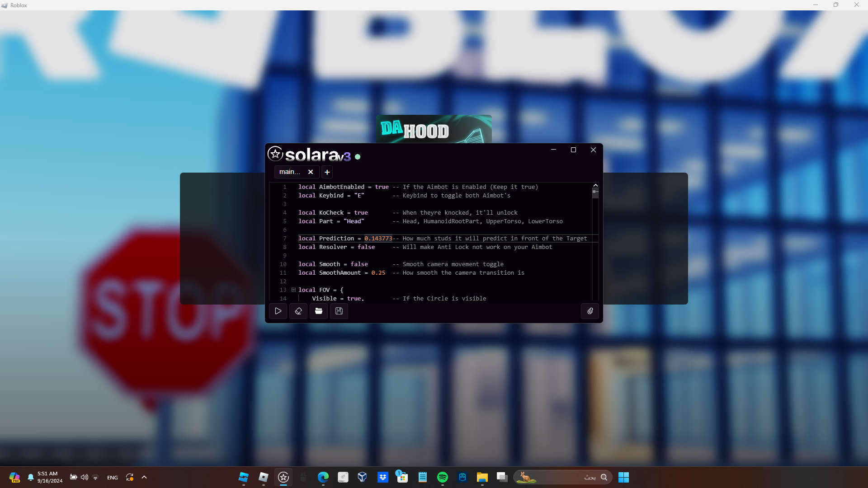
Task: Click the Solara star logo
Action: (x=275, y=154)
